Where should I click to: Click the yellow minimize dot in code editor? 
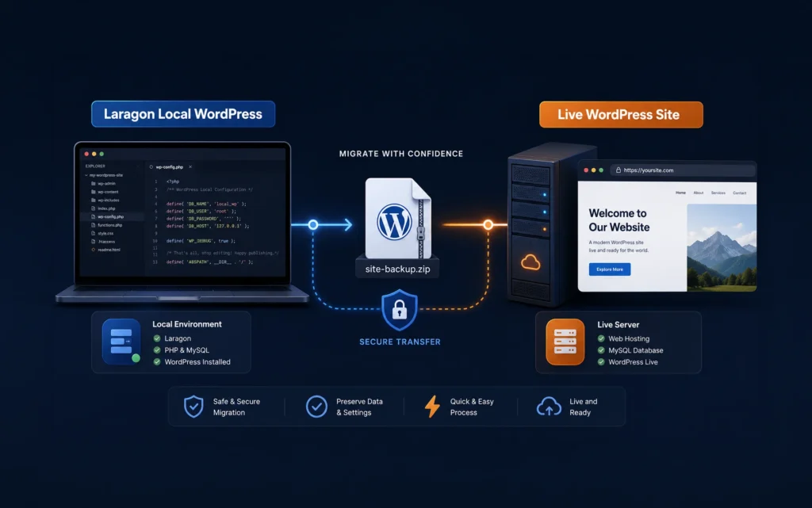(x=94, y=154)
